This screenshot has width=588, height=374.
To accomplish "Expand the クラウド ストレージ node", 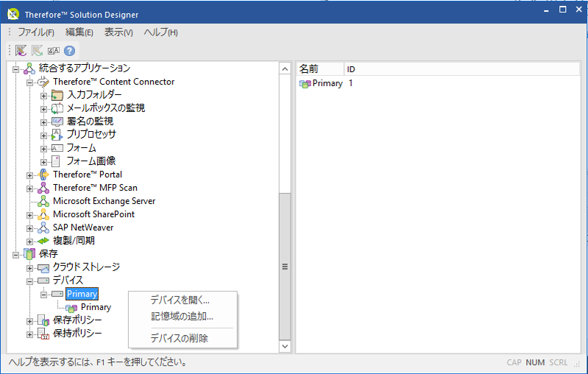I will click(x=29, y=268).
